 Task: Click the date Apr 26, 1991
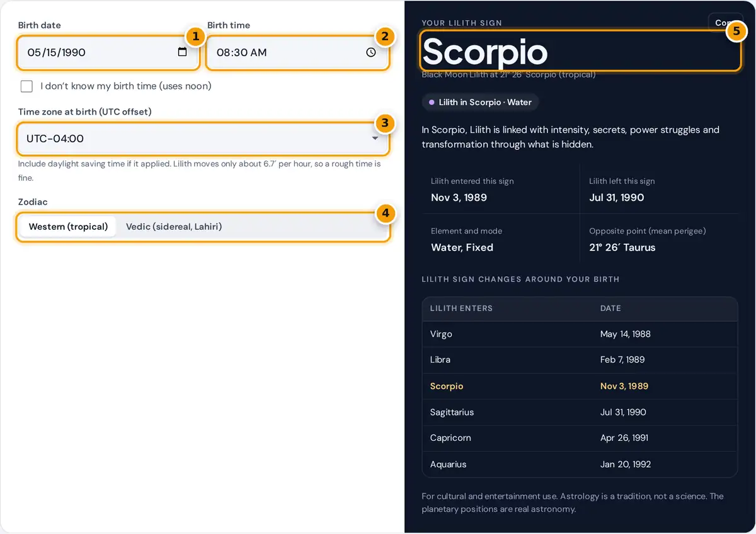coord(624,438)
